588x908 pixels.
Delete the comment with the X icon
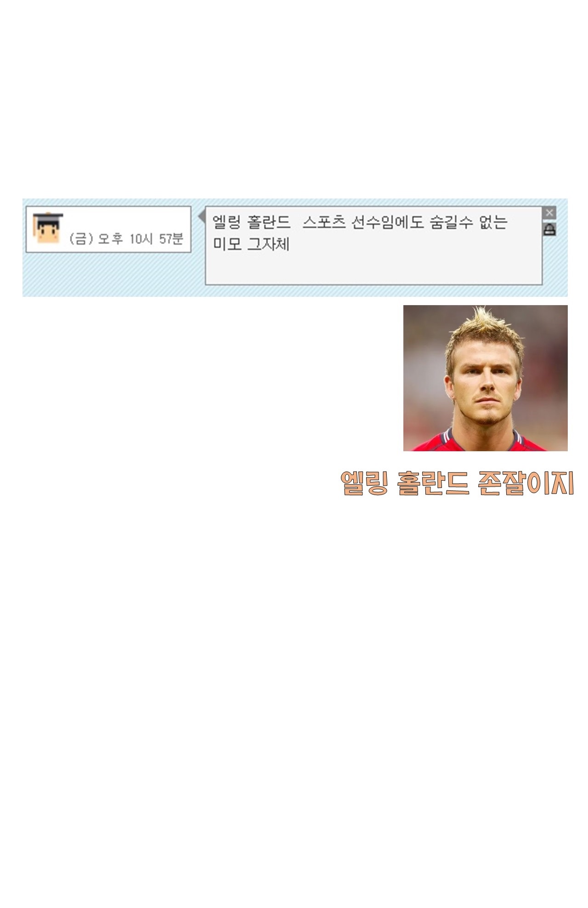click(x=549, y=213)
